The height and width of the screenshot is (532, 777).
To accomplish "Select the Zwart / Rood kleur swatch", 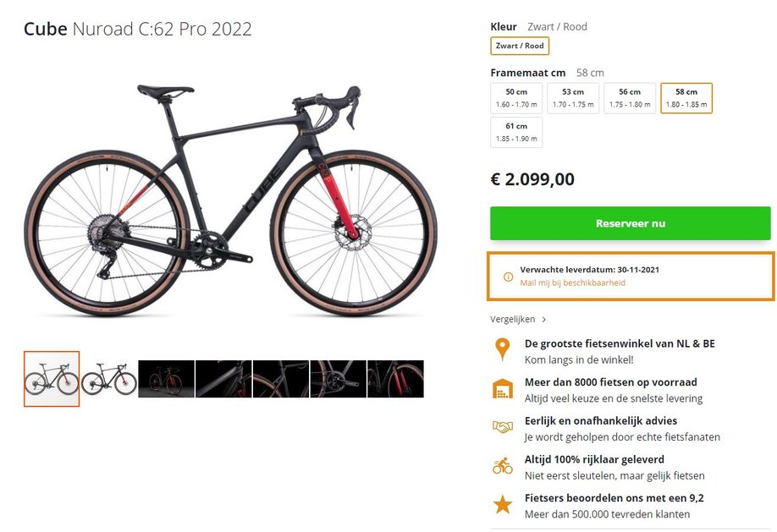I will (x=521, y=46).
